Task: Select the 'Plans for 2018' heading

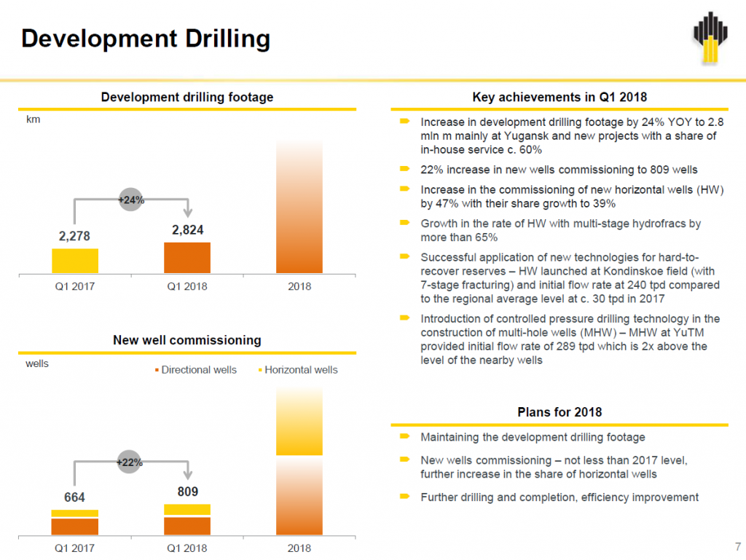Action: pyautogui.click(x=559, y=412)
